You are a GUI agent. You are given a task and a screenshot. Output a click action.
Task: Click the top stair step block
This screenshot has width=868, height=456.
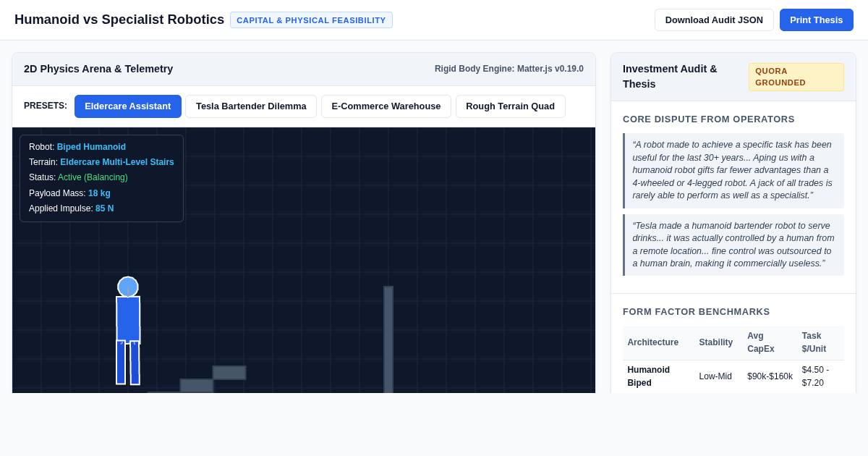tap(229, 373)
